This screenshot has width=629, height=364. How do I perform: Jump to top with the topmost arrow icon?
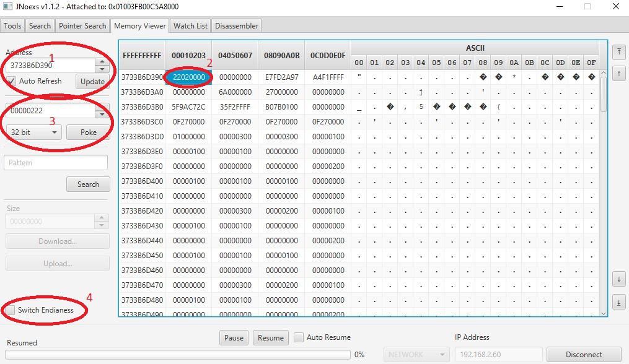click(618, 52)
